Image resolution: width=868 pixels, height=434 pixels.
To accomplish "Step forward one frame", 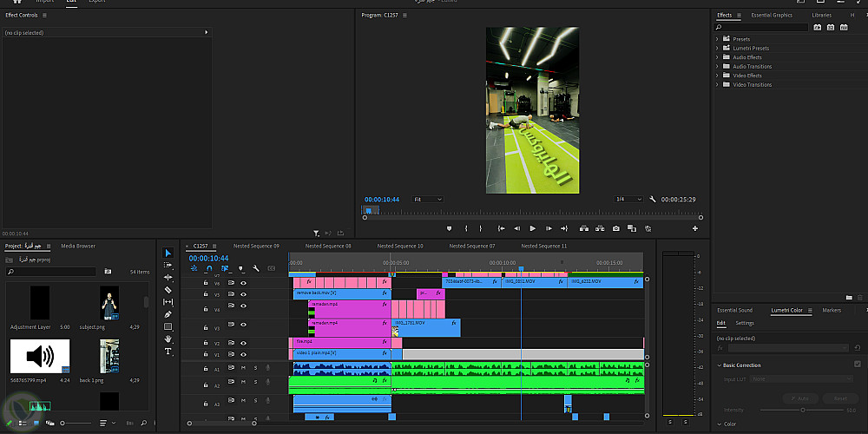I will tap(549, 228).
